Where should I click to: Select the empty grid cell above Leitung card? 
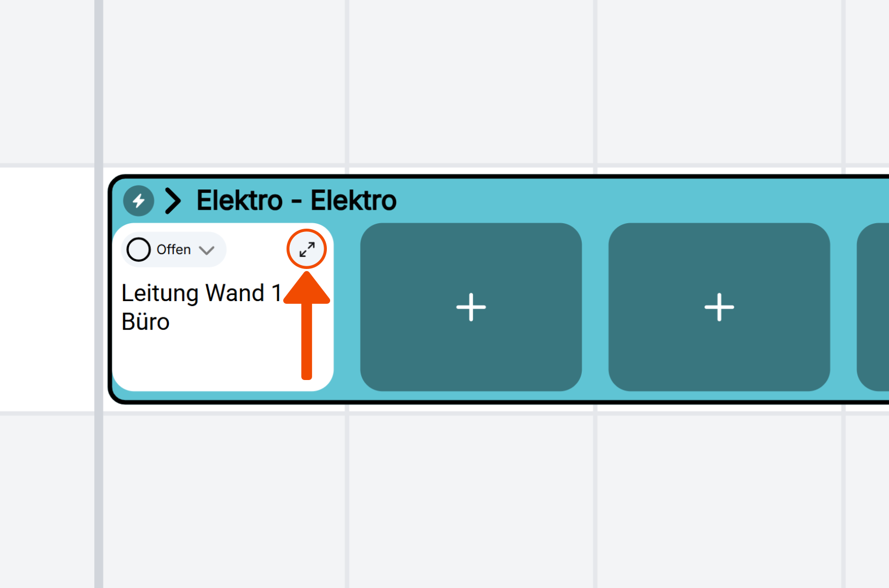[224, 82]
